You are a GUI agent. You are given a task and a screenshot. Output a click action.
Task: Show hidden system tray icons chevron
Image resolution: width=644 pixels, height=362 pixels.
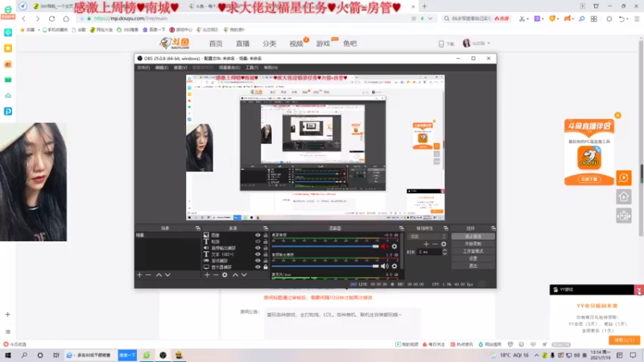[x=536, y=355]
